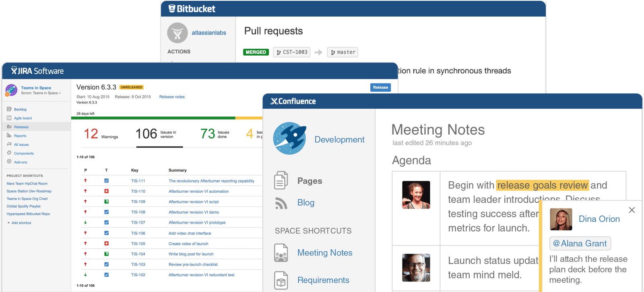Click the Requirements box icon
Image resolution: width=644 pixels, height=292 pixels.
point(281,280)
